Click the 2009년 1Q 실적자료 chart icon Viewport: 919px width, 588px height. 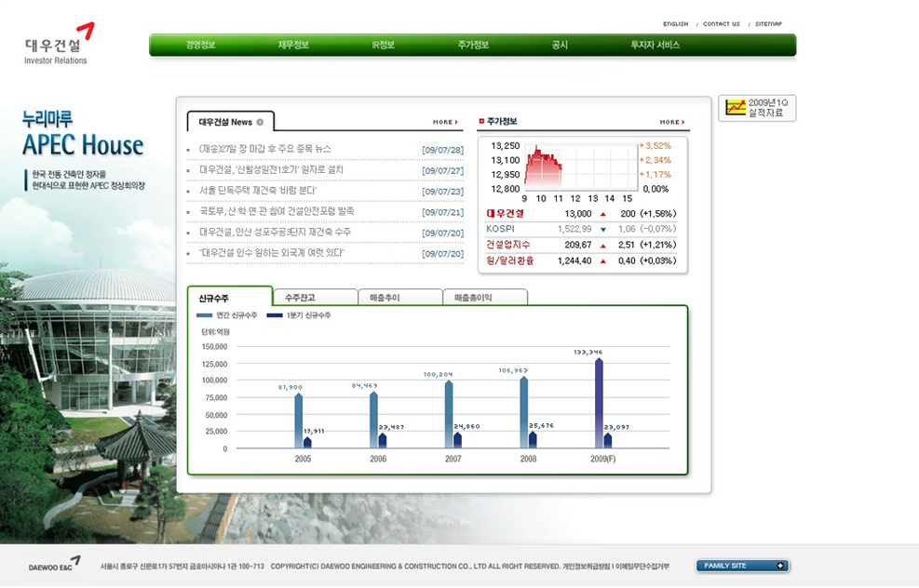point(736,107)
